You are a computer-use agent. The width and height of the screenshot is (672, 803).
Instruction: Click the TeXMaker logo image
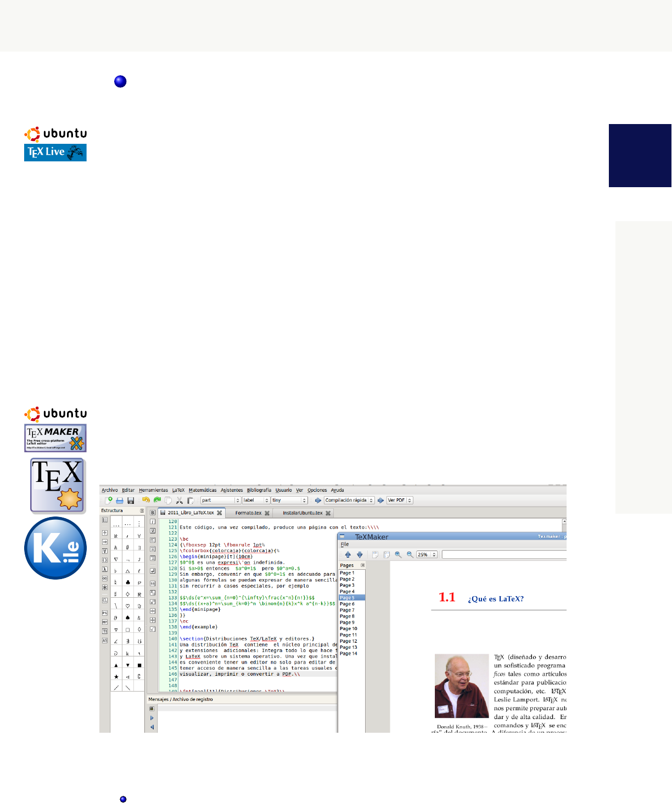55,438
